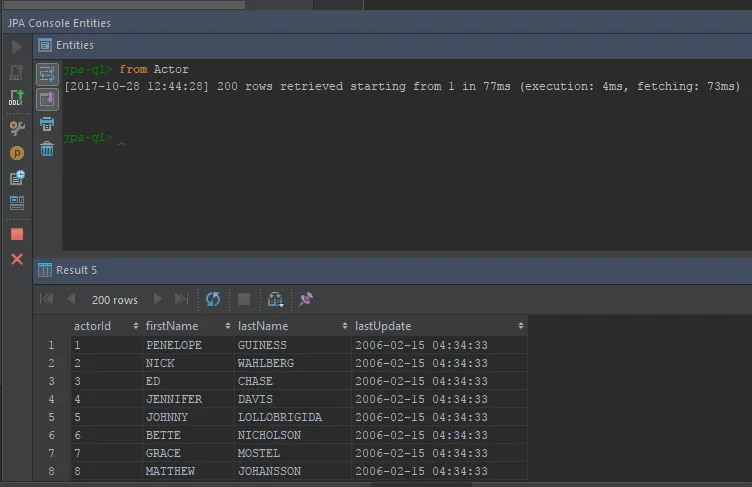
Task: Click the GRACE cell
Action: click(188, 453)
